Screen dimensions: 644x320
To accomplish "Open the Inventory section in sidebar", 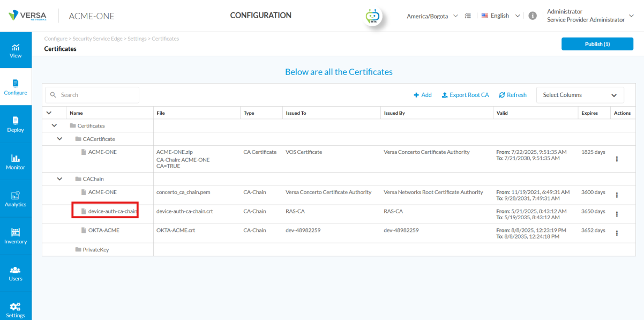I will (x=16, y=236).
